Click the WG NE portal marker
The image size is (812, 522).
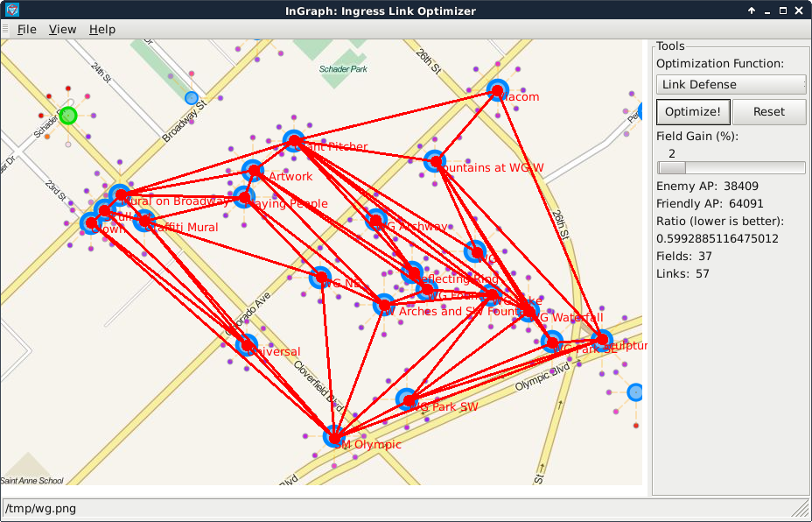pyautogui.click(x=320, y=278)
